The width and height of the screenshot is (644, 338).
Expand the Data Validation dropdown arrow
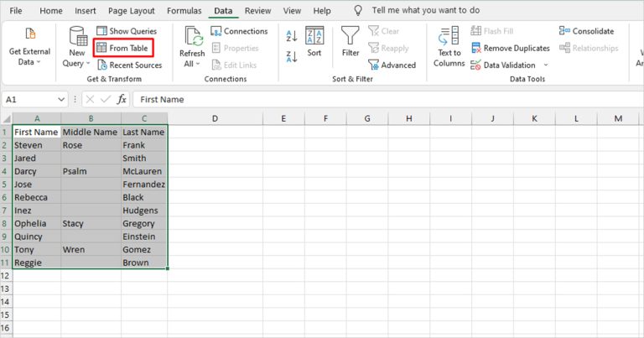coord(546,65)
